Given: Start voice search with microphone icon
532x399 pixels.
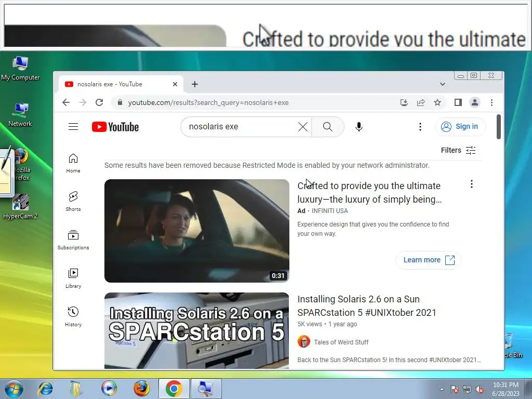Looking at the screenshot, I should coord(359,127).
